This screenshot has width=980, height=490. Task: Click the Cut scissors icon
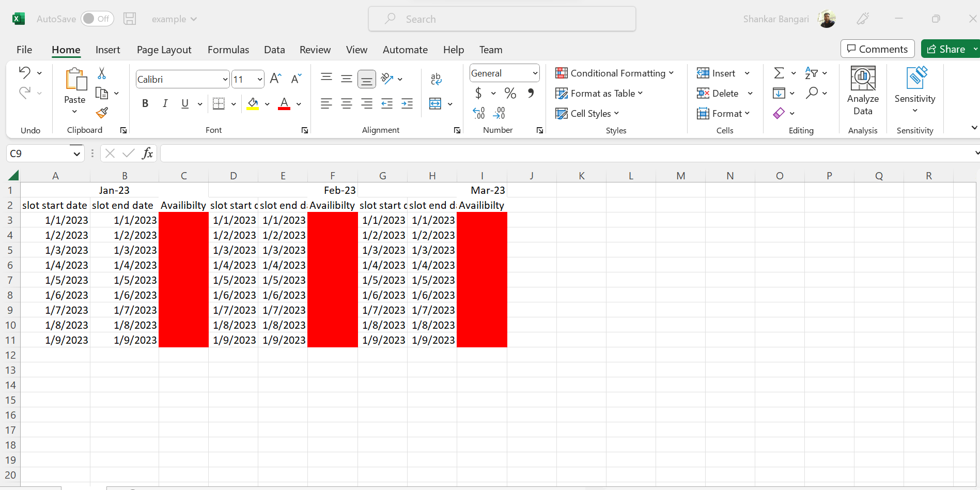[x=102, y=73]
